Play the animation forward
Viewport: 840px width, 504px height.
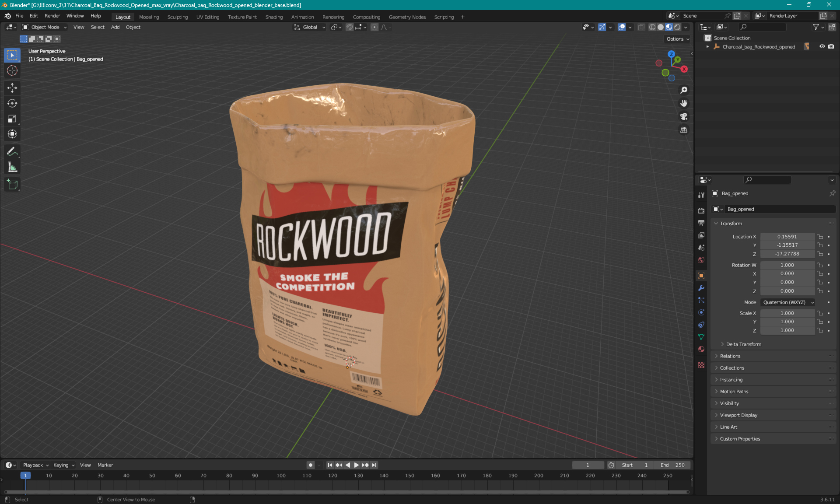coord(356,465)
